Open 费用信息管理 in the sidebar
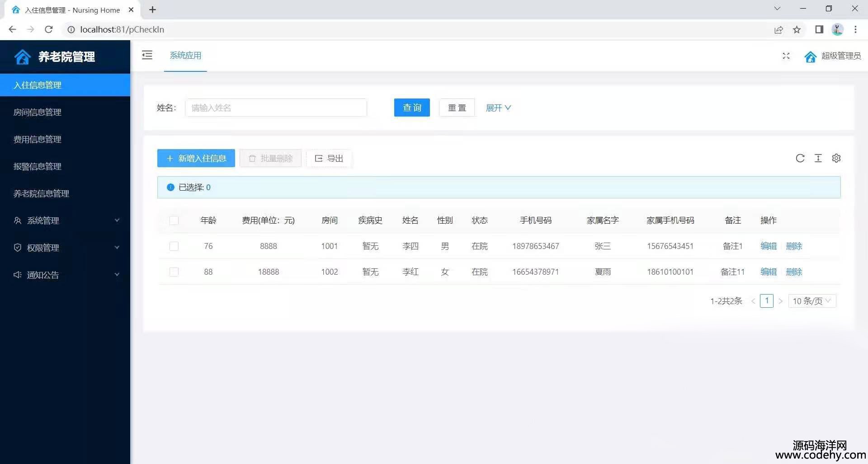Screen dimensions: 868x464 coord(65,139)
